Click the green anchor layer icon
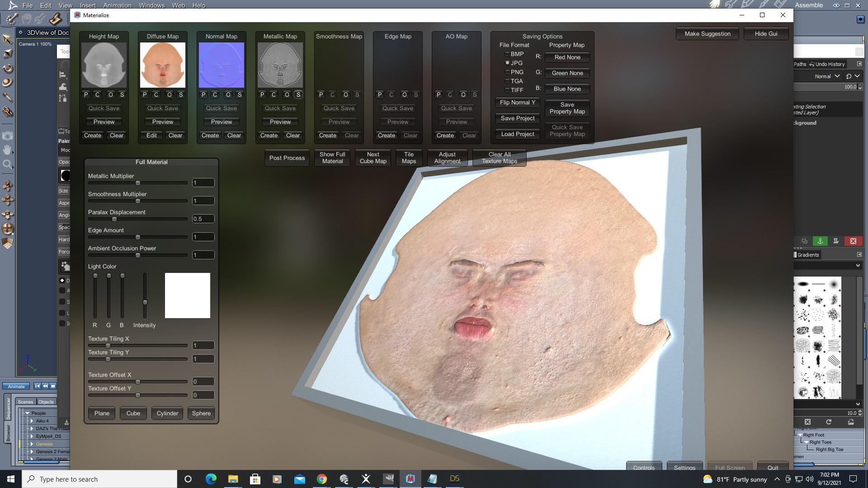 coord(820,241)
